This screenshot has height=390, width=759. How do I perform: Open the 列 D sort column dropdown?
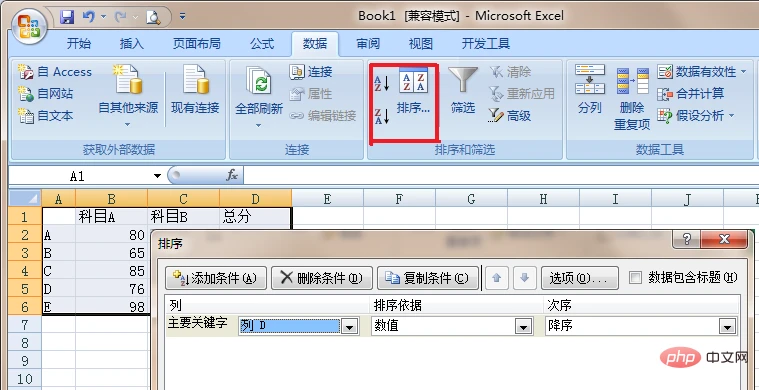[x=349, y=327]
